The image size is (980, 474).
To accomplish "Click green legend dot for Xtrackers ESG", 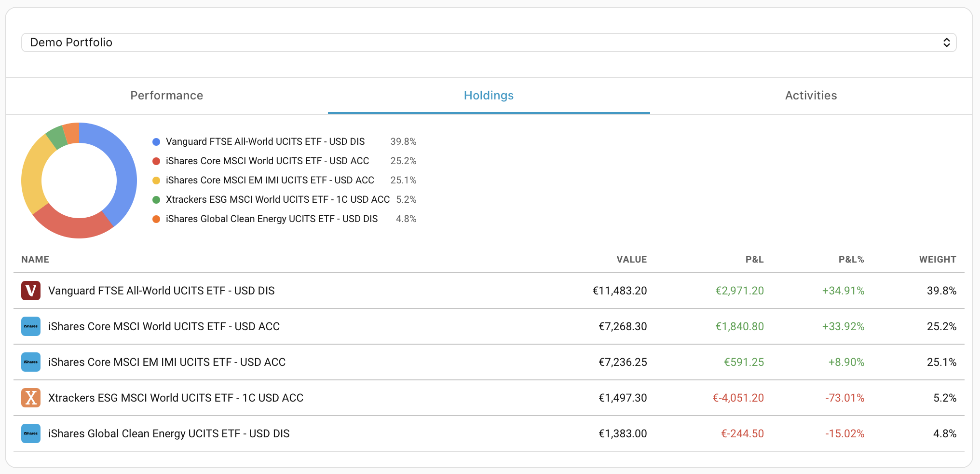I will pyautogui.click(x=156, y=200).
